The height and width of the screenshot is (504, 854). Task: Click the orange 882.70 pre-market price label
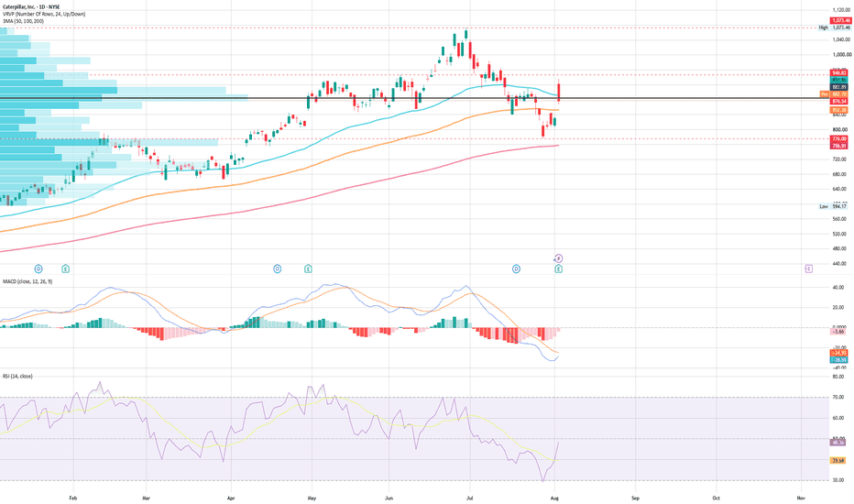(838, 94)
